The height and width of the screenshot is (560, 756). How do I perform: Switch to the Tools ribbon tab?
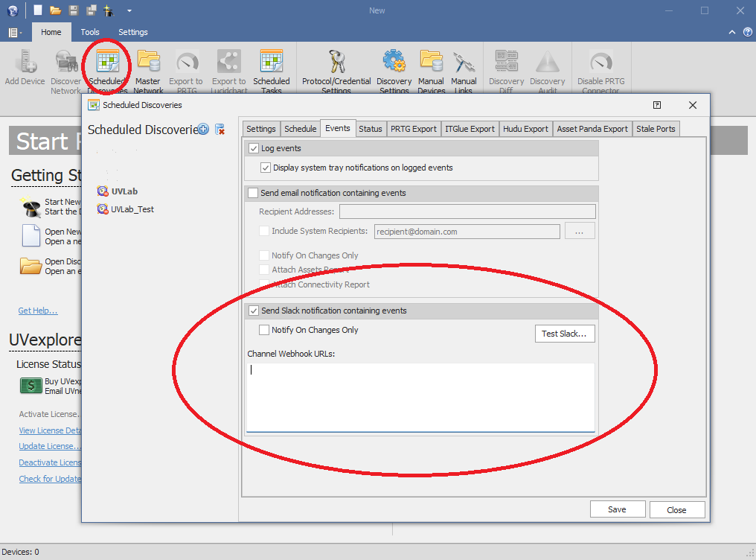pos(90,32)
